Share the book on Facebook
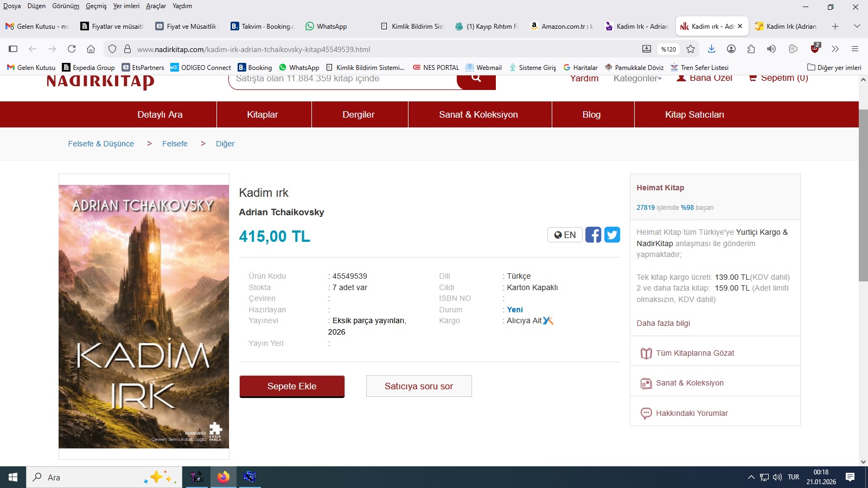 coord(593,235)
